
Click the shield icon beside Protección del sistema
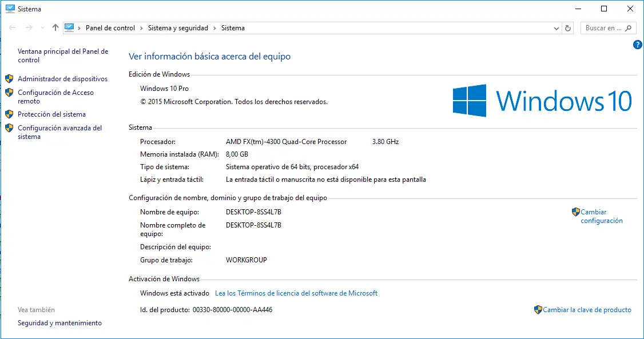[x=9, y=114]
